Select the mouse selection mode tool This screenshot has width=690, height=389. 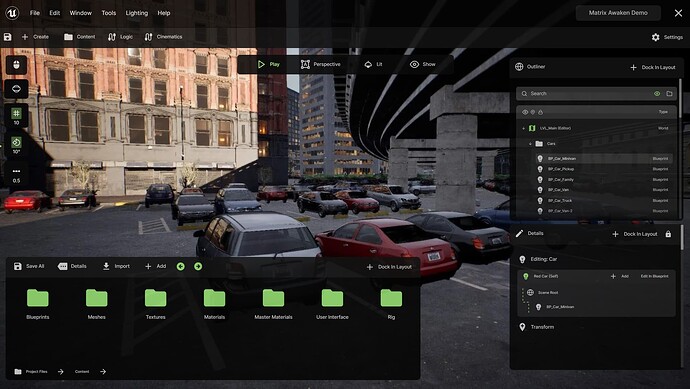[x=16, y=65]
